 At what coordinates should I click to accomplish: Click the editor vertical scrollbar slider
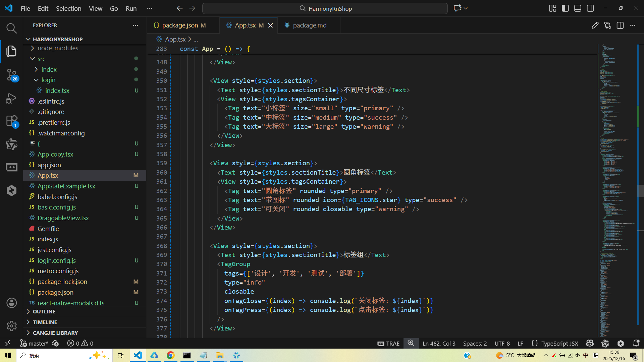coord(640,191)
